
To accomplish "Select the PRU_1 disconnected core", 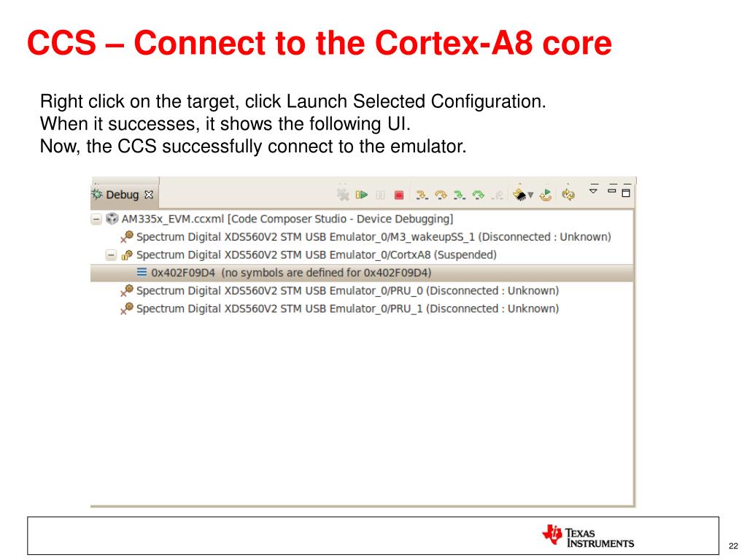I will tap(347, 309).
